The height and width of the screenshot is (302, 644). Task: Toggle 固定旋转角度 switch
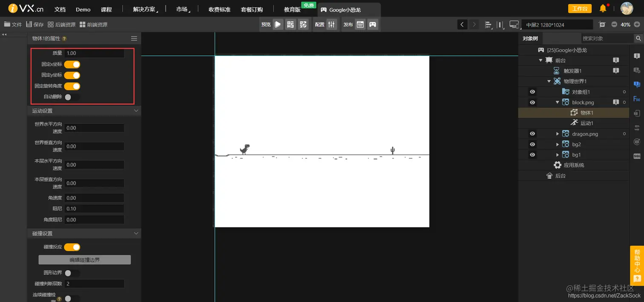[x=72, y=86]
